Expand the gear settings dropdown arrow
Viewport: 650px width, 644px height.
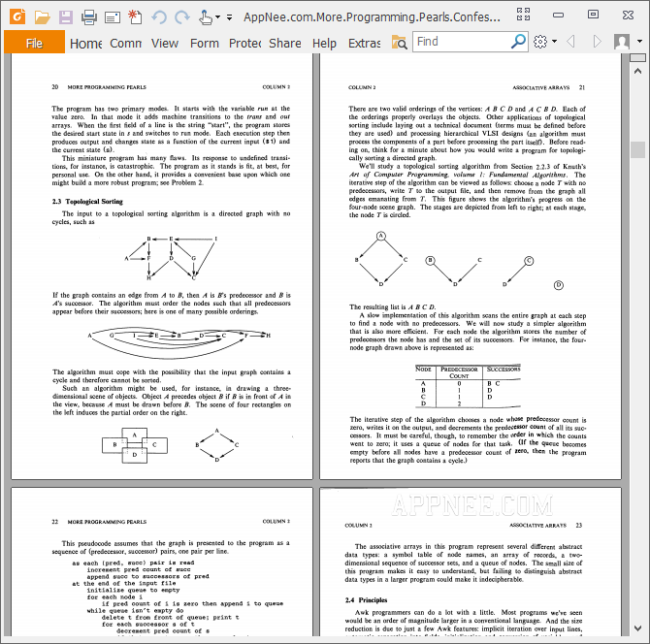coord(555,42)
